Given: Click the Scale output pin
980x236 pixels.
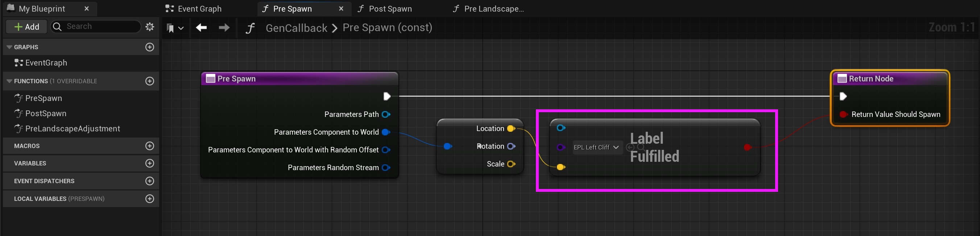Looking at the screenshot, I should [x=512, y=164].
